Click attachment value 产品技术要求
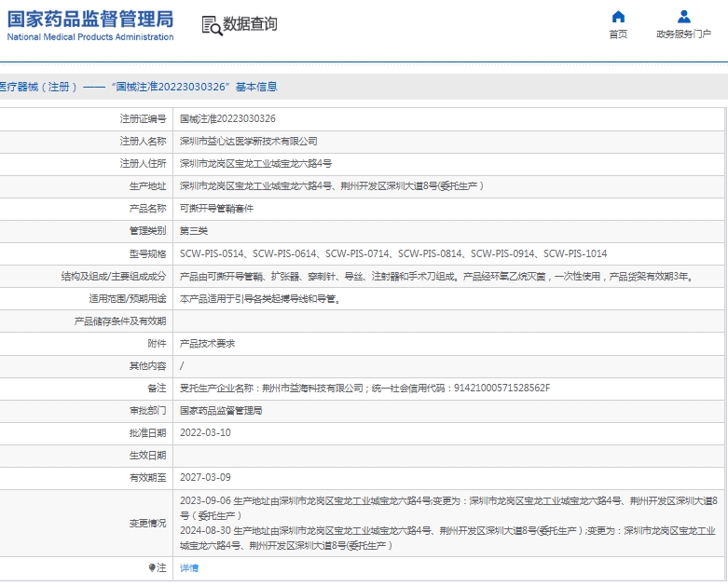This screenshot has height=587, width=728. pyautogui.click(x=207, y=344)
